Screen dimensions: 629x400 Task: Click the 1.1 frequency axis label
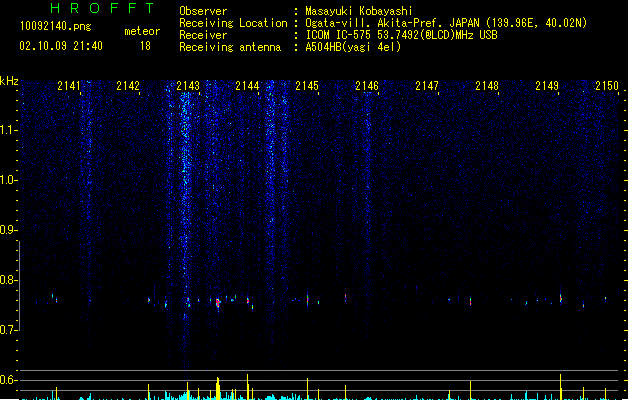[x=8, y=130]
